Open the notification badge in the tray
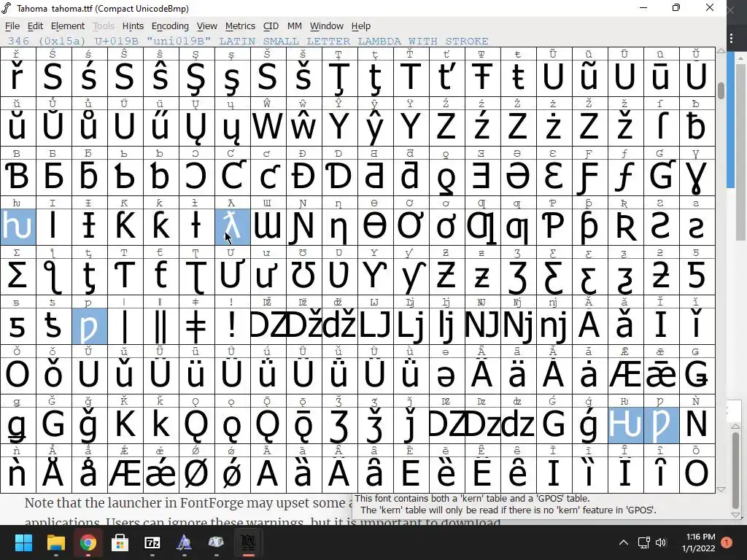 [727, 542]
